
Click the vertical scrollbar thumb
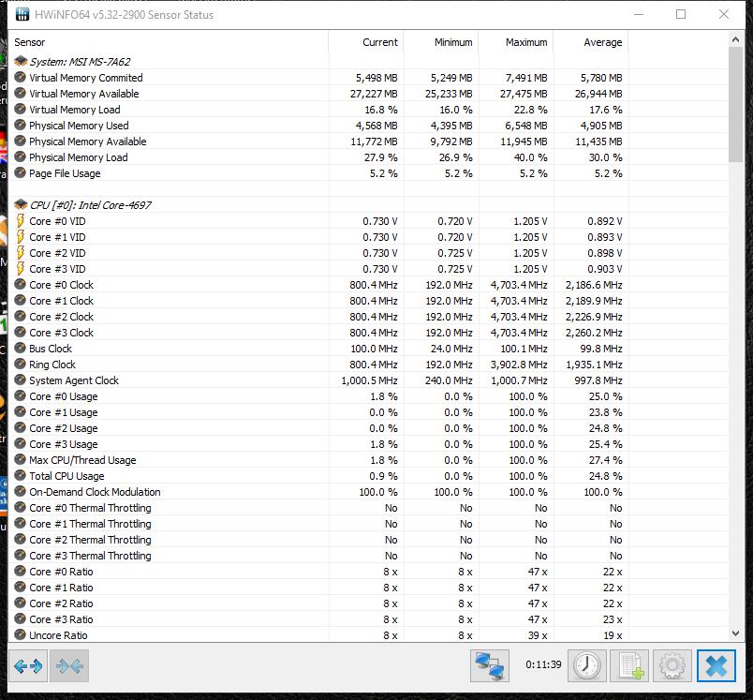735,105
